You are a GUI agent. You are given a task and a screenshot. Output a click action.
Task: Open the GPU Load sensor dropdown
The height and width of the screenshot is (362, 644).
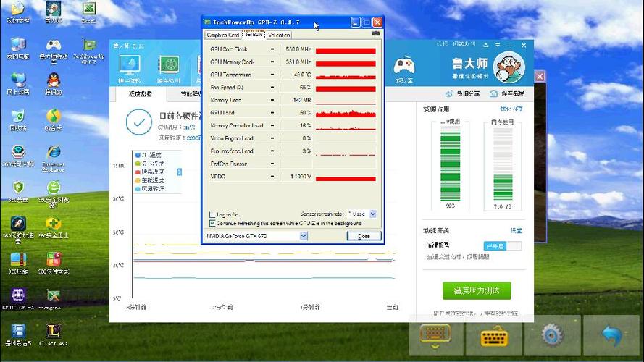(272, 113)
